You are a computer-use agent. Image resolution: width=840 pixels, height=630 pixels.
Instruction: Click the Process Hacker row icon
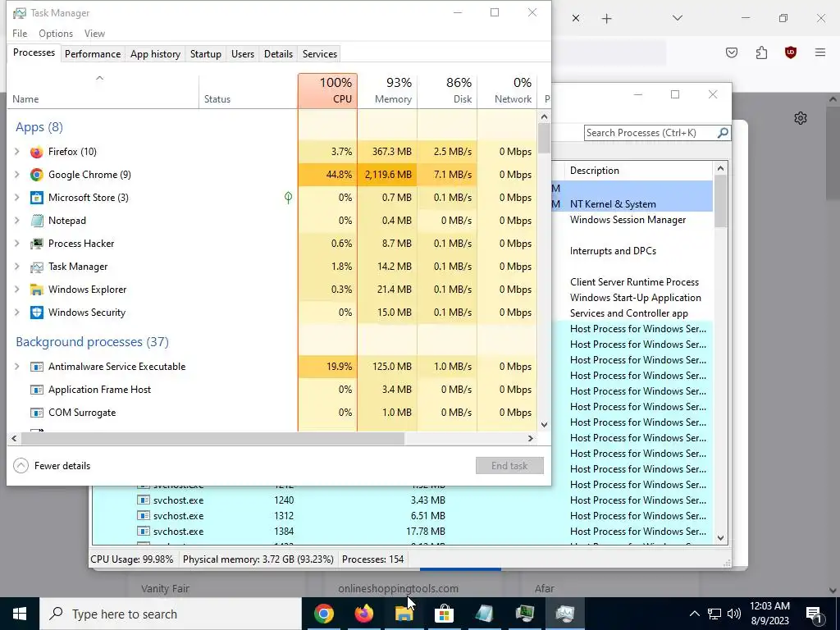(x=36, y=244)
